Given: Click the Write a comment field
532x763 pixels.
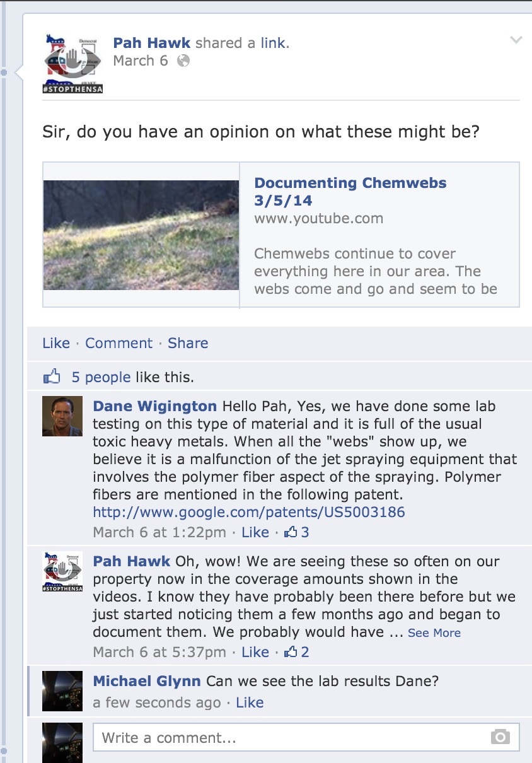Looking at the screenshot, I should (x=290, y=737).
